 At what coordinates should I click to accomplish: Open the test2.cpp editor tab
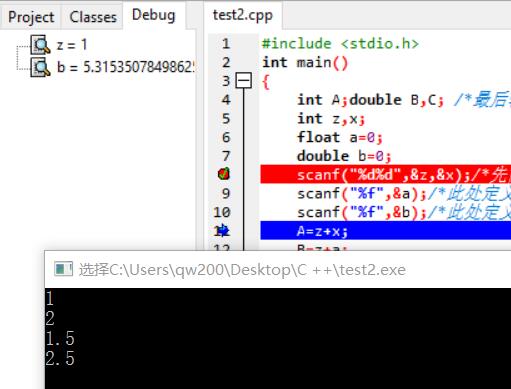(x=243, y=15)
